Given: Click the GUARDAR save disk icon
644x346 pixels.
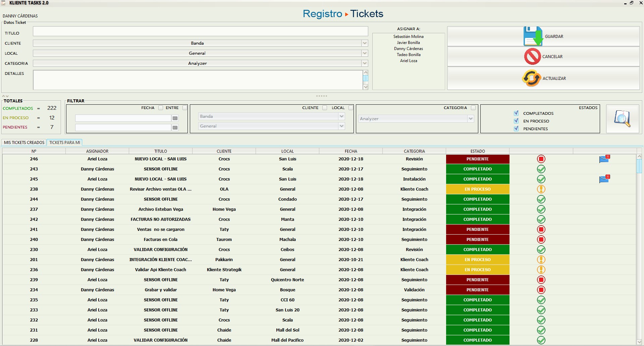Looking at the screenshot, I should 533,36.
